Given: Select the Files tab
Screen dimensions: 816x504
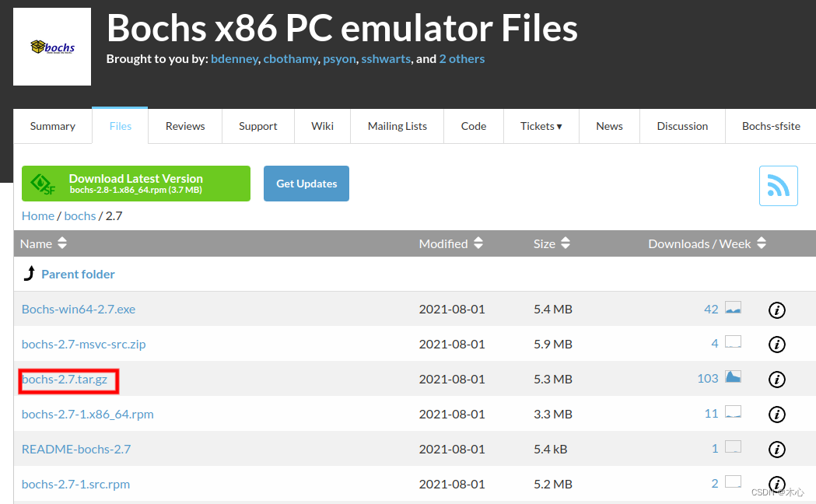Looking at the screenshot, I should [121, 126].
